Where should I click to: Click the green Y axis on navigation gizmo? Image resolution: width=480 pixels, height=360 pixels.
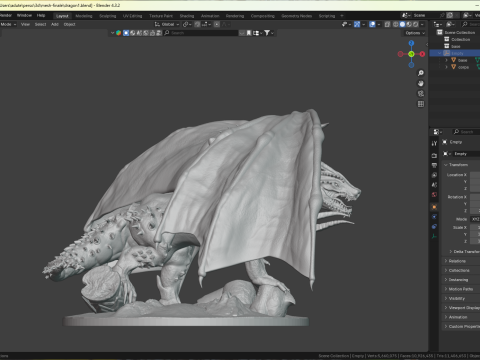[x=411, y=54]
